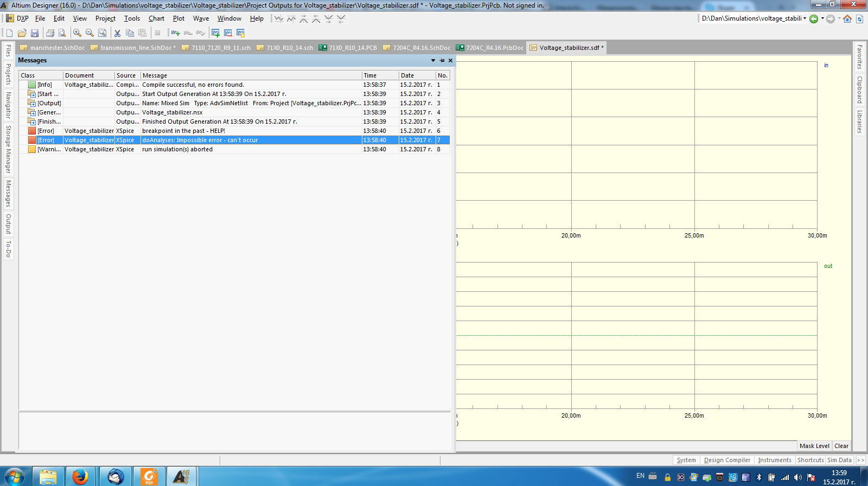Copy selection with the toolbar copy icon
This screenshot has width=868, height=486.
130,33
